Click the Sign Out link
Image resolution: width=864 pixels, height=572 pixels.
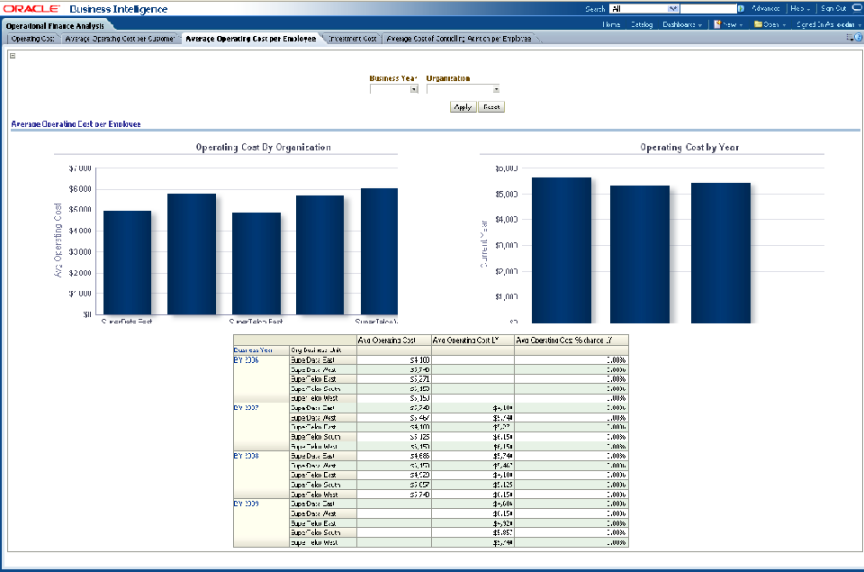[833, 8]
